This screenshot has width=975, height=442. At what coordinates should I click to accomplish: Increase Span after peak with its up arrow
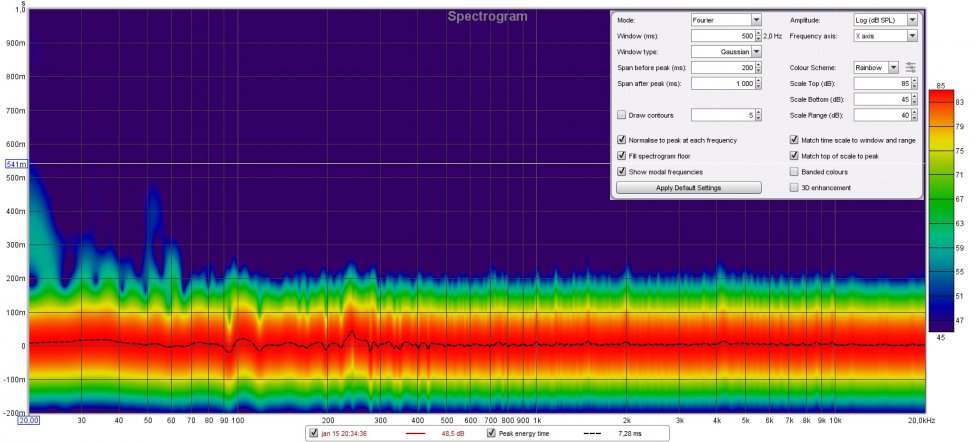pyautogui.click(x=758, y=81)
